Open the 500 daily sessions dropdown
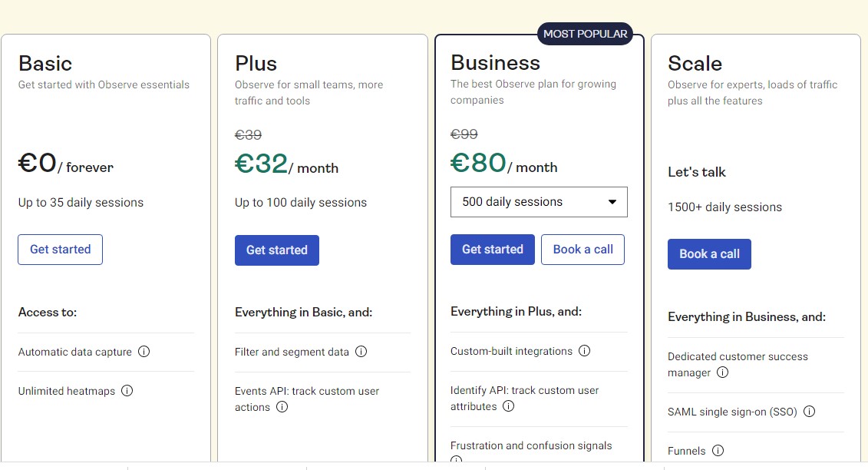Viewport: 868px width, 470px height. pos(539,202)
